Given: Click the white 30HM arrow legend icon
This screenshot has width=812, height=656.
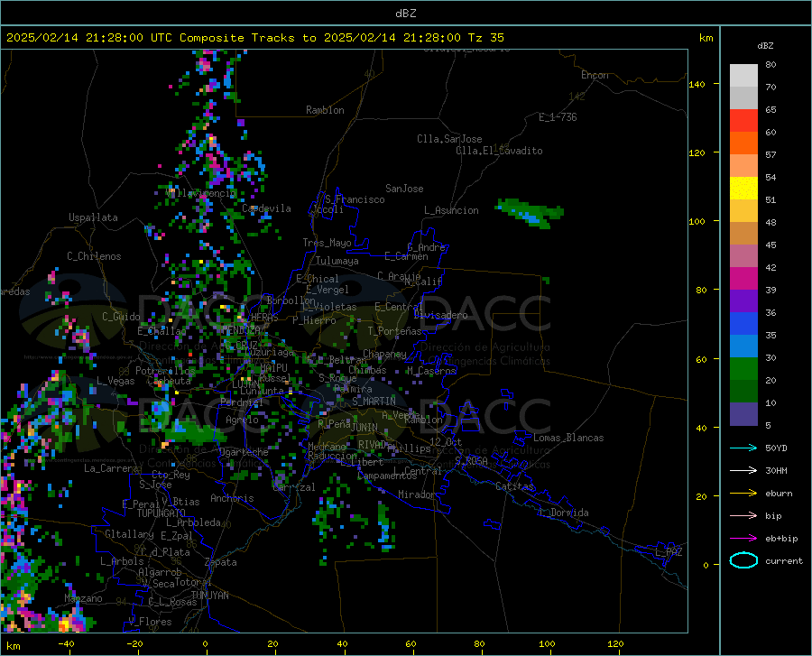Looking at the screenshot, I should pyautogui.click(x=743, y=470).
